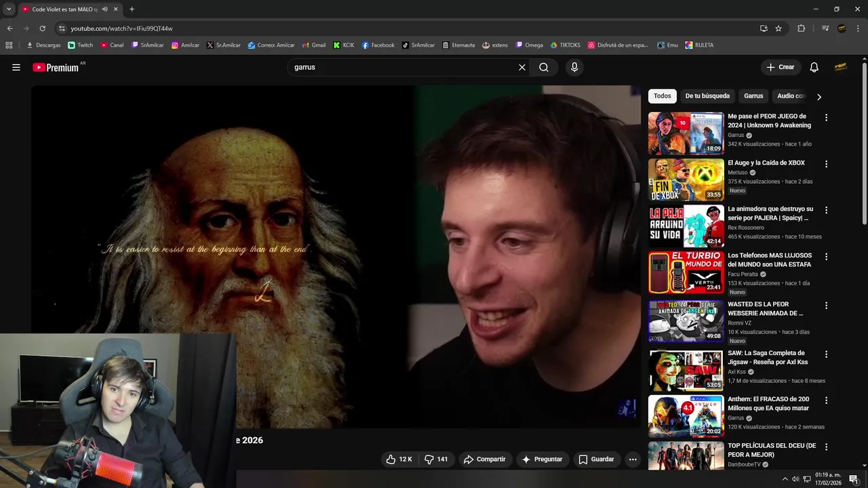Open the Twitch bookmark

point(81,45)
